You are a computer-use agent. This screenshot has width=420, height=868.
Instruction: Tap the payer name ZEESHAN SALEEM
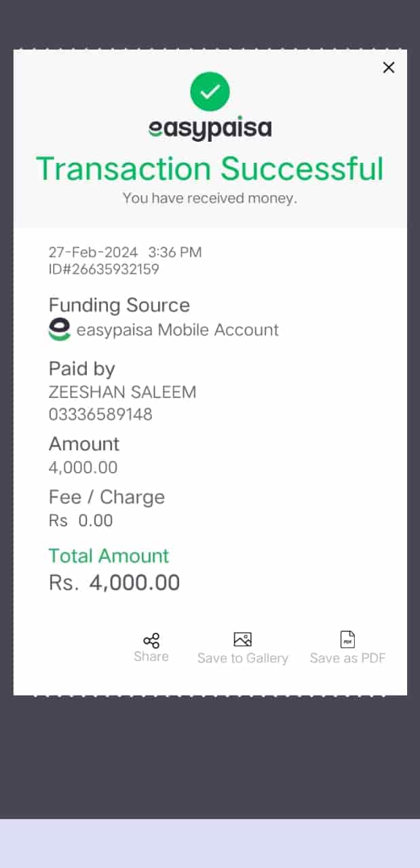pos(122,392)
